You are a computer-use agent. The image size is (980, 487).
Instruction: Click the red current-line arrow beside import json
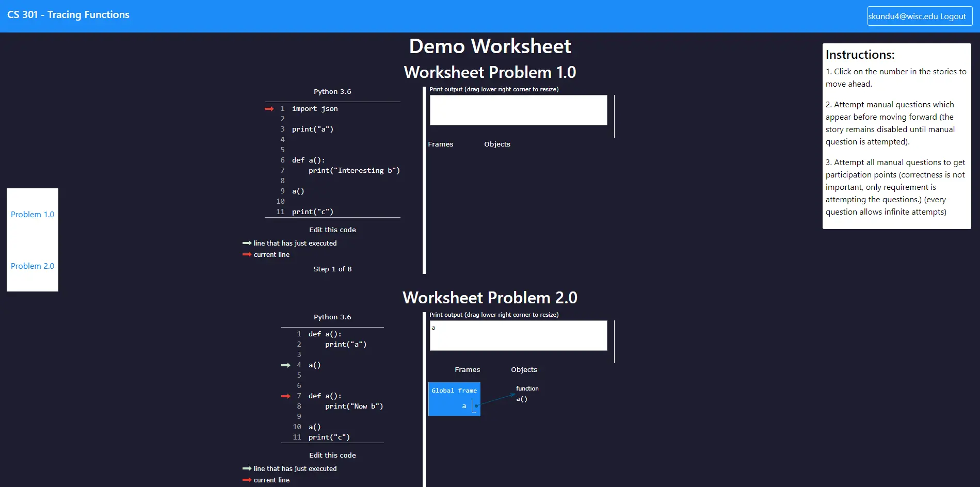point(269,109)
